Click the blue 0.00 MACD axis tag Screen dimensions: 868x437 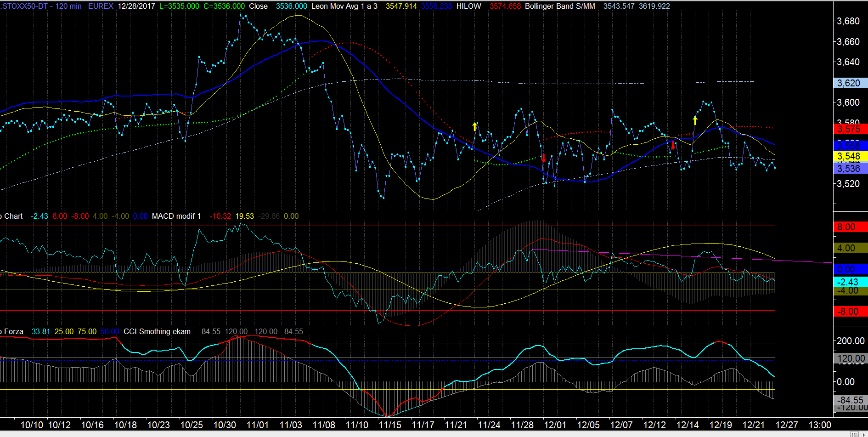coord(850,269)
